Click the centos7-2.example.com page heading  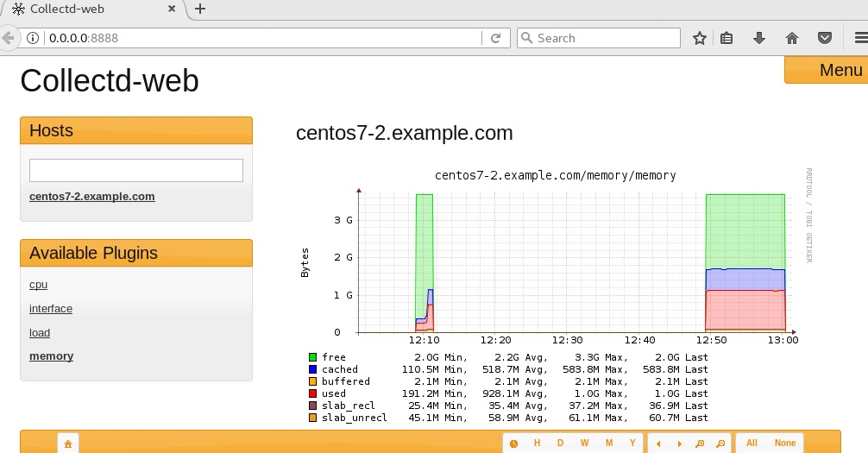[405, 134]
